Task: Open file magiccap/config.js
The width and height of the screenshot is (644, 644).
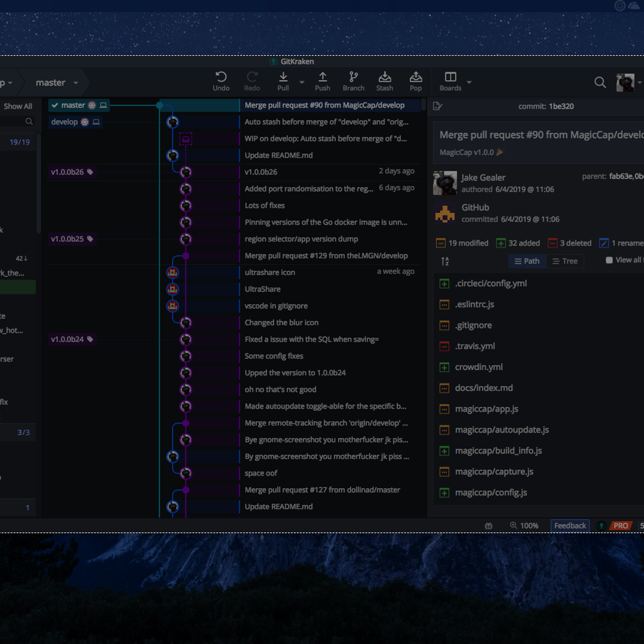Action: click(x=491, y=493)
